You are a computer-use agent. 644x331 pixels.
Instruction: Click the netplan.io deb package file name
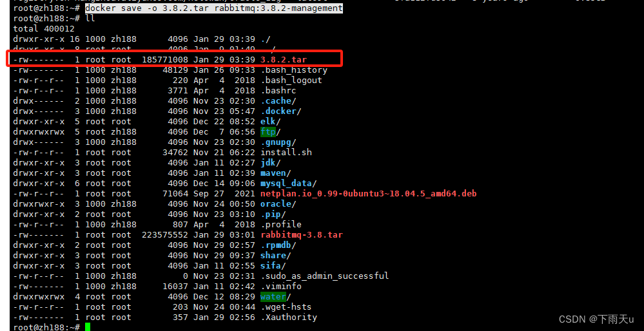coord(368,194)
